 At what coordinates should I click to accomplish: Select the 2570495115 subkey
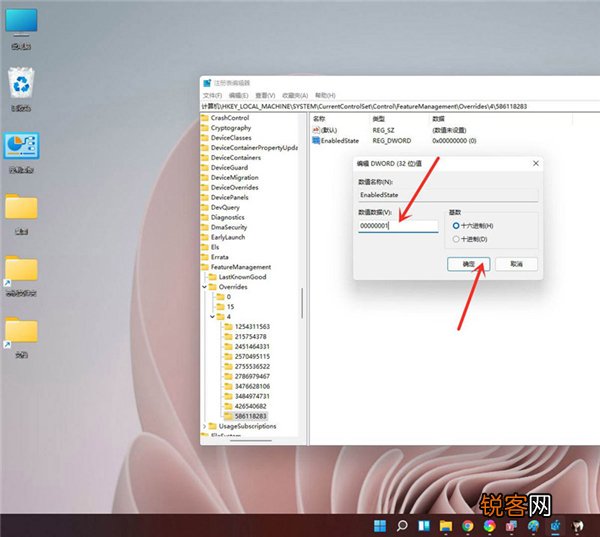coord(252,356)
